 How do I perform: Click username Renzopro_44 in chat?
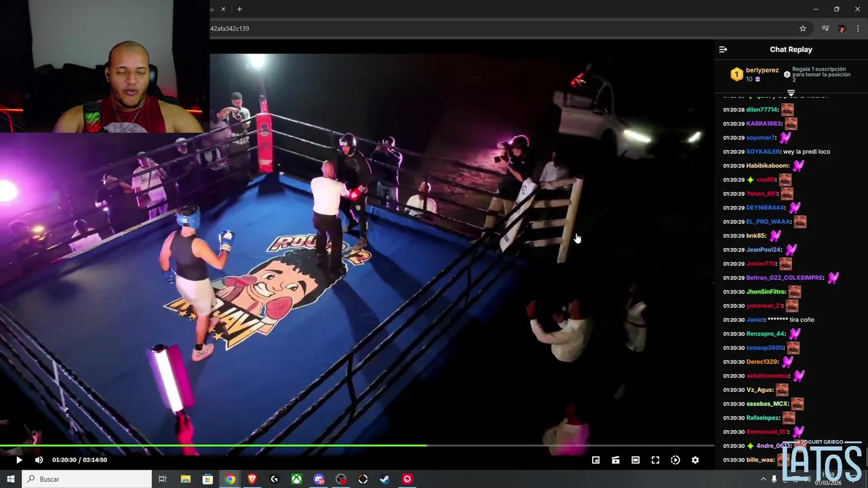[x=765, y=334]
